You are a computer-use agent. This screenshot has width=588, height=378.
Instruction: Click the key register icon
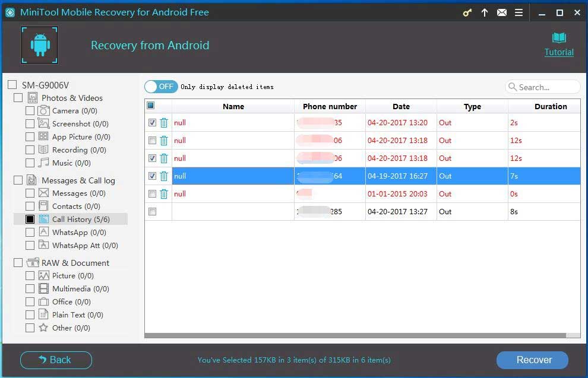point(467,13)
